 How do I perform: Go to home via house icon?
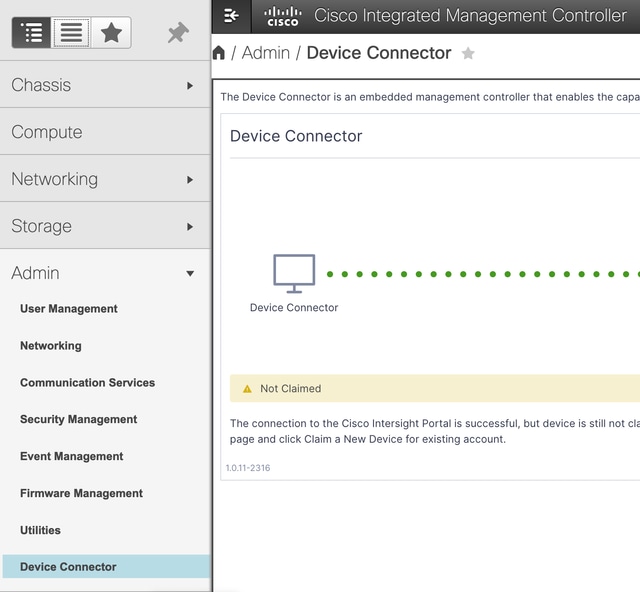[219, 53]
